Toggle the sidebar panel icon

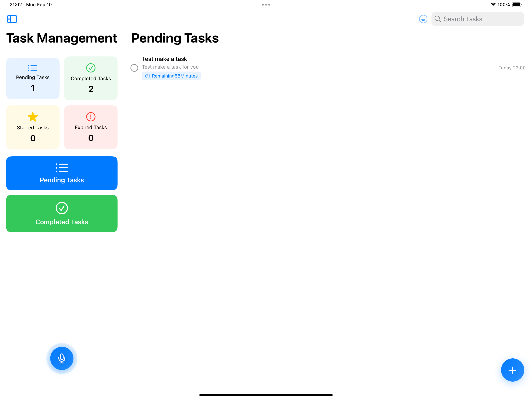coord(12,19)
